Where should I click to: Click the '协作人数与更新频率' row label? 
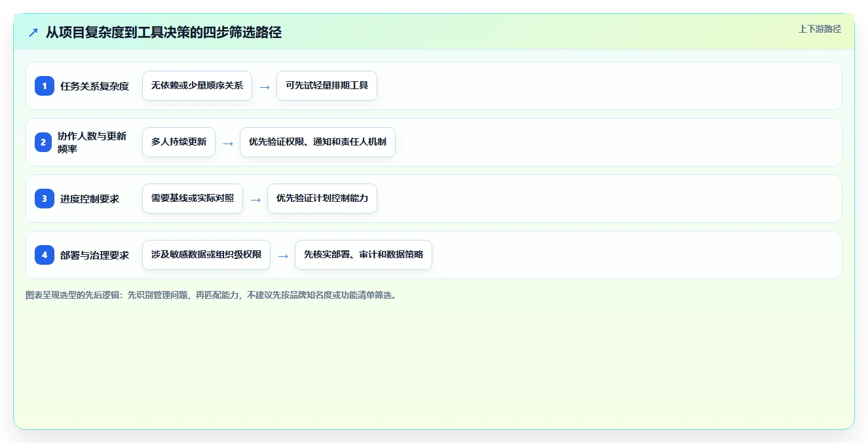(x=93, y=142)
